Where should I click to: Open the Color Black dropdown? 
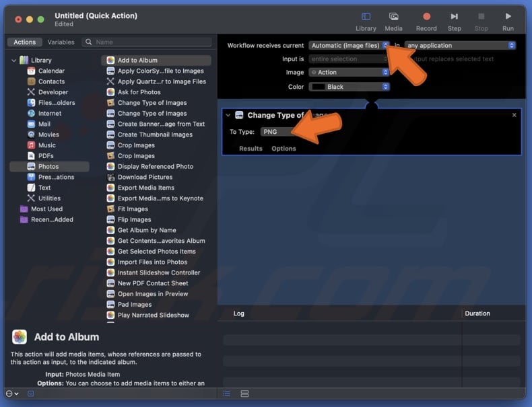point(349,87)
